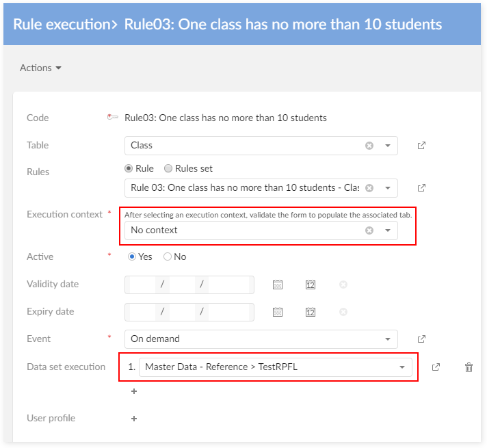
Task: Set Active to No
Action: point(168,257)
